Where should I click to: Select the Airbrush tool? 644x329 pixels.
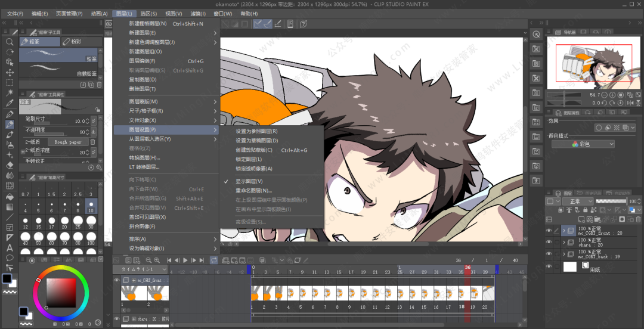coord(10,145)
